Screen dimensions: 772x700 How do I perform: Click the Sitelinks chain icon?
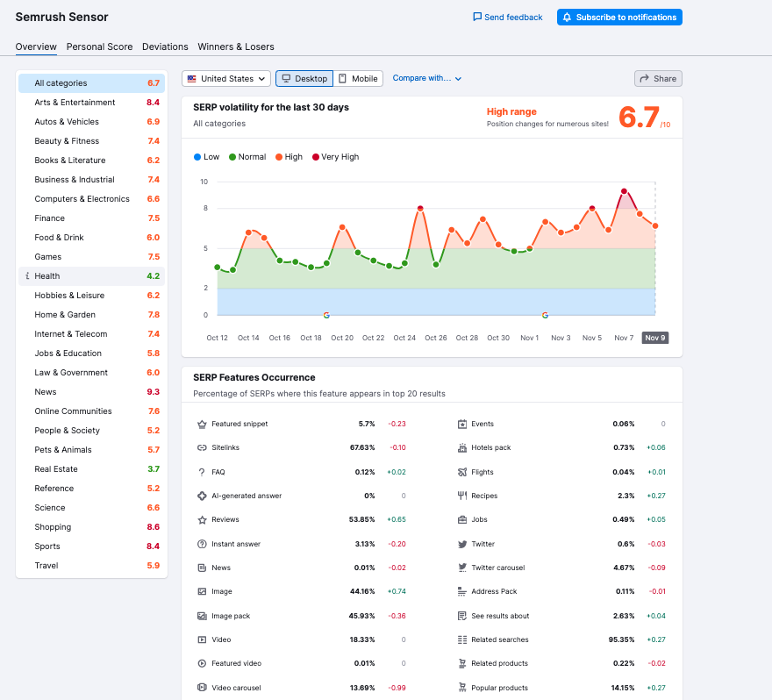202,448
